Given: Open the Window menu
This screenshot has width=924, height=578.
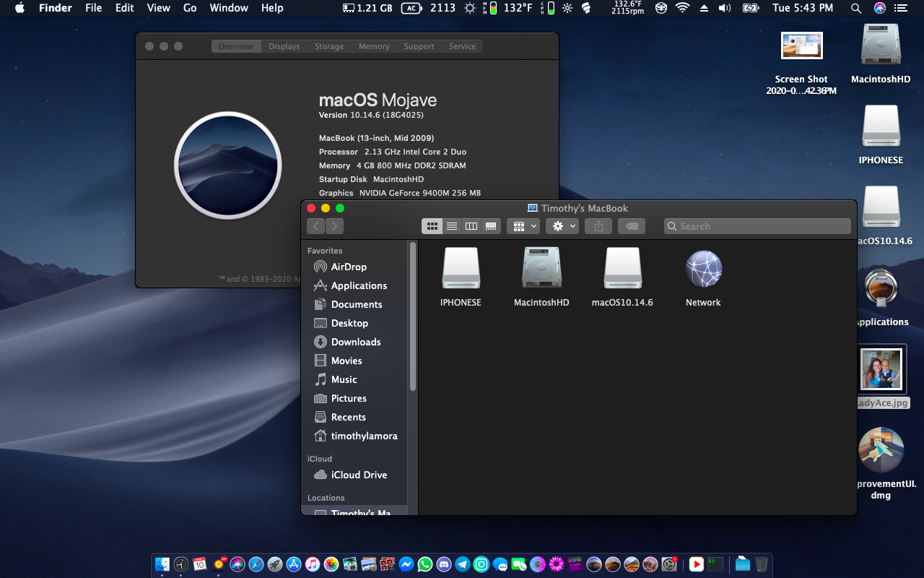Looking at the screenshot, I should point(229,8).
